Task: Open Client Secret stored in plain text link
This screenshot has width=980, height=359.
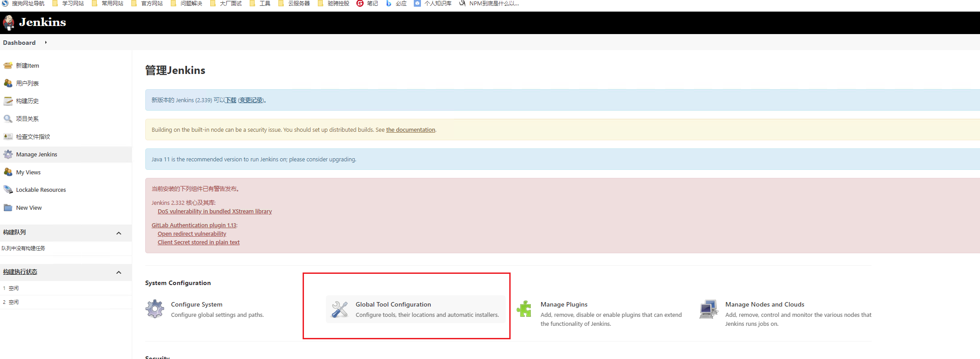Action: (x=199, y=242)
